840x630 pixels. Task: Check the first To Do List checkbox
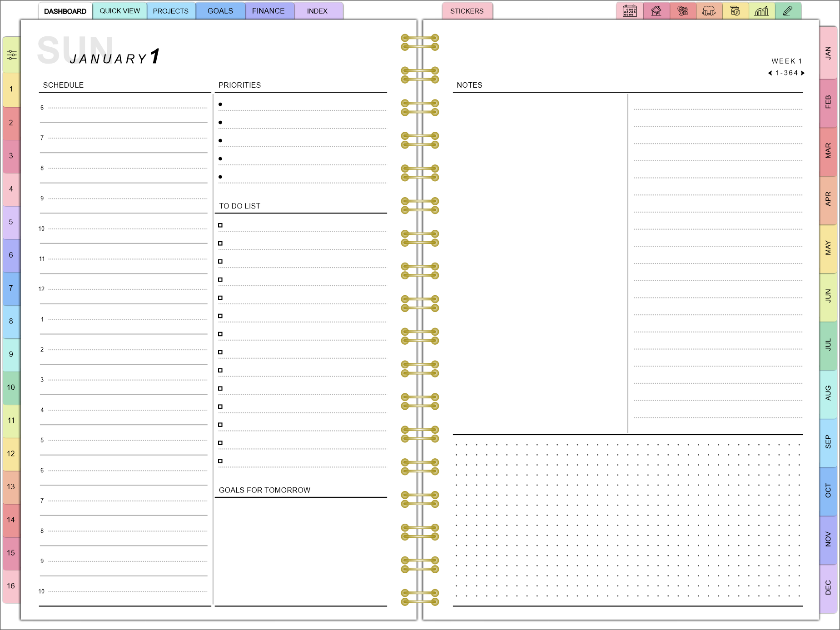[220, 225]
